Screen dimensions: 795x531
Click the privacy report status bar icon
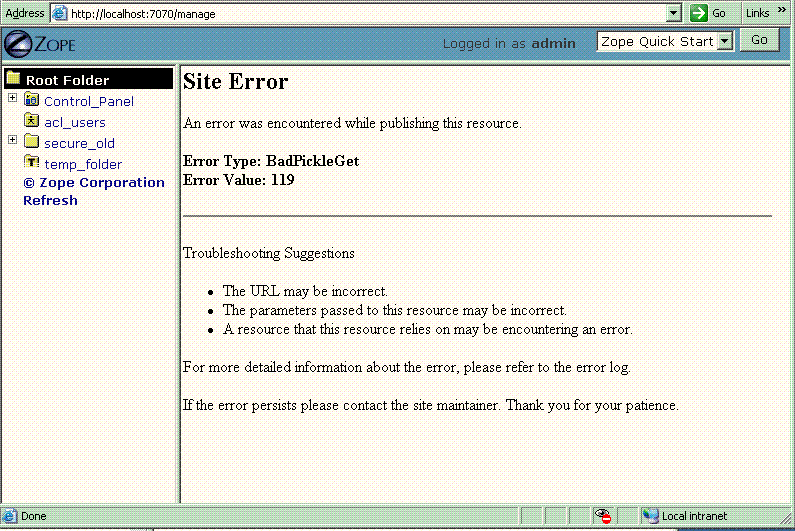[603, 516]
